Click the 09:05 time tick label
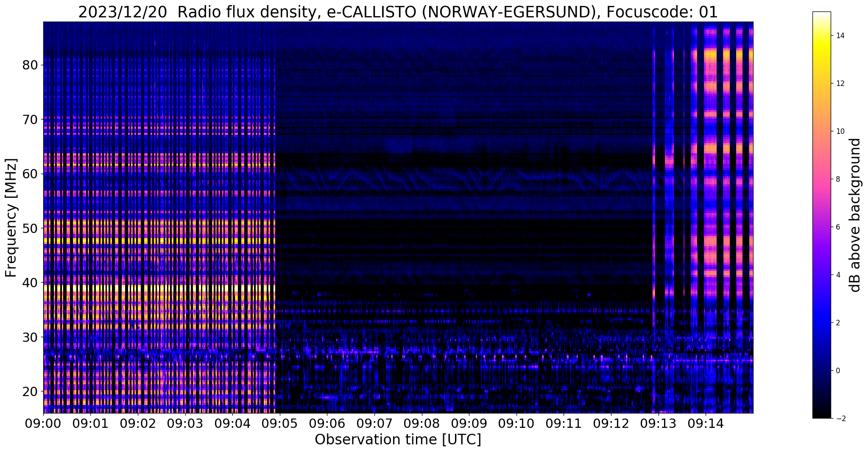This screenshot has height=452, width=868. [x=279, y=423]
